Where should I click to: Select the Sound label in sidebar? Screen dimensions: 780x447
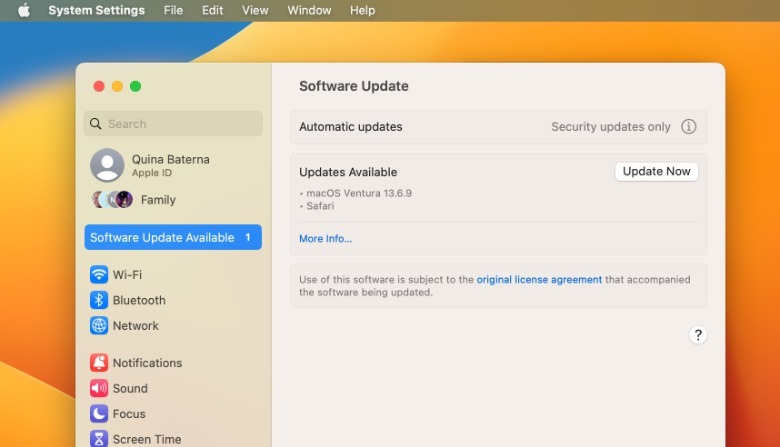[x=130, y=388]
